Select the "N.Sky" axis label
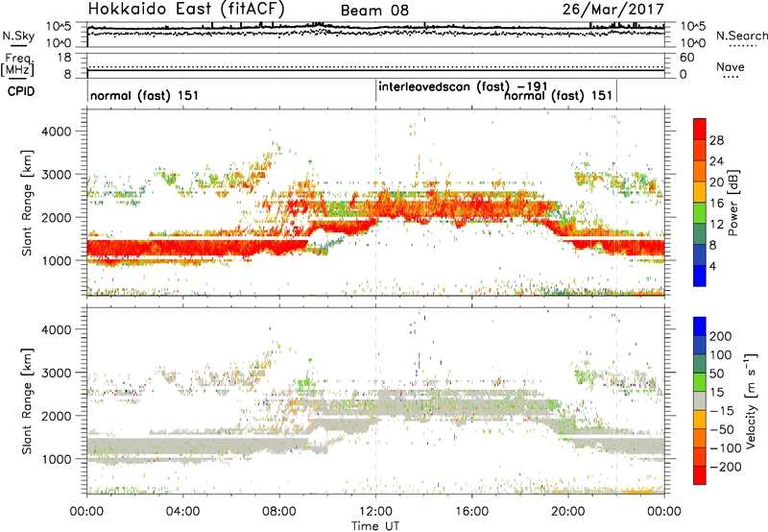 [x=18, y=36]
